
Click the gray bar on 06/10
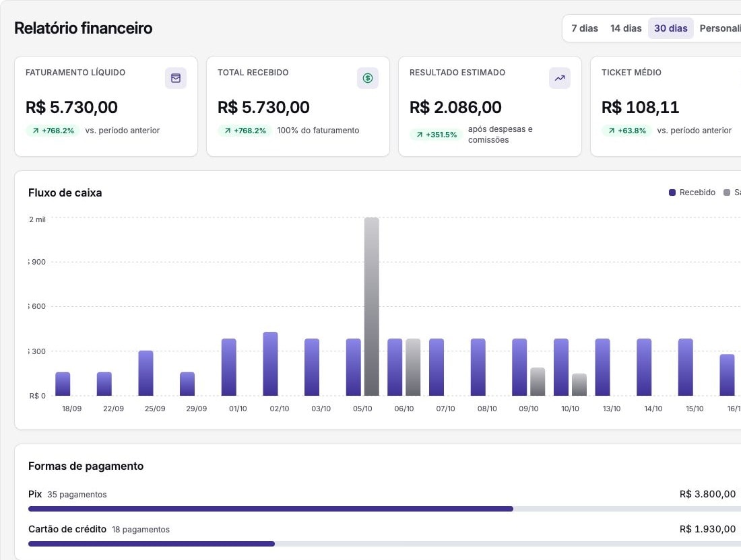(413, 367)
